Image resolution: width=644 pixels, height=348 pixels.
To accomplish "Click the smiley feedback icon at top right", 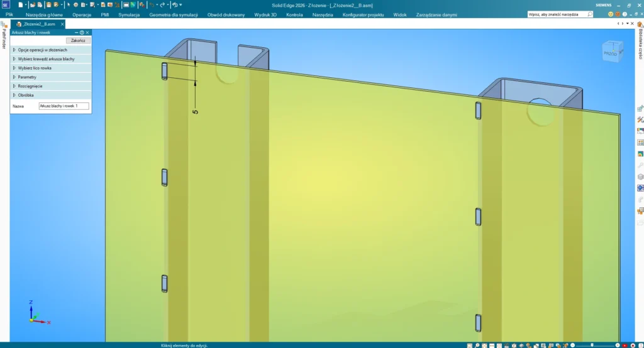I will coord(610,14).
